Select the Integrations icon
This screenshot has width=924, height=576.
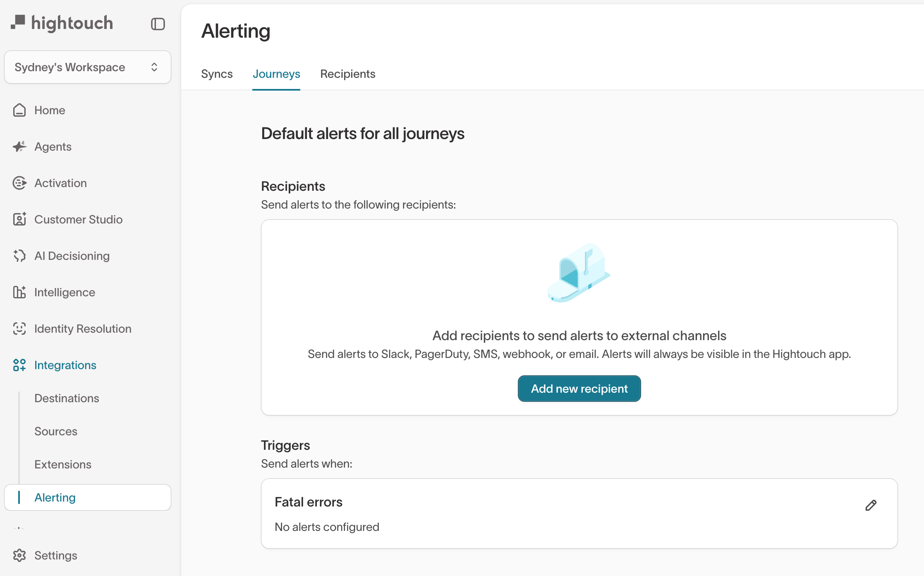(x=19, y=365)
